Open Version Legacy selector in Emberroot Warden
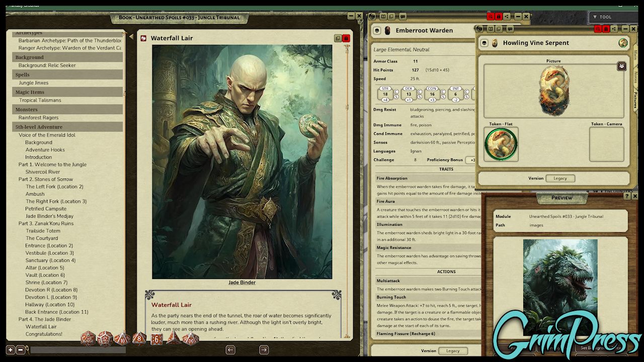644x362 pixels. coord(453,351)
